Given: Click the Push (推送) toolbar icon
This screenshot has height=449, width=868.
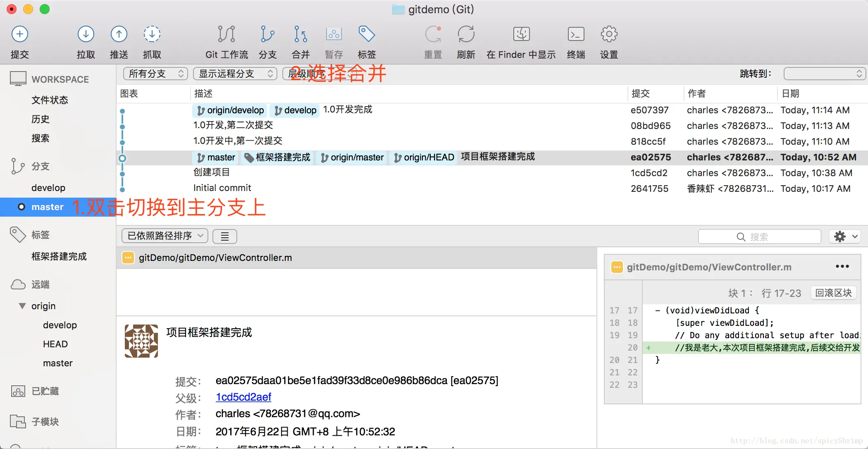Looking at the screenshot, I should pos(119,34).
